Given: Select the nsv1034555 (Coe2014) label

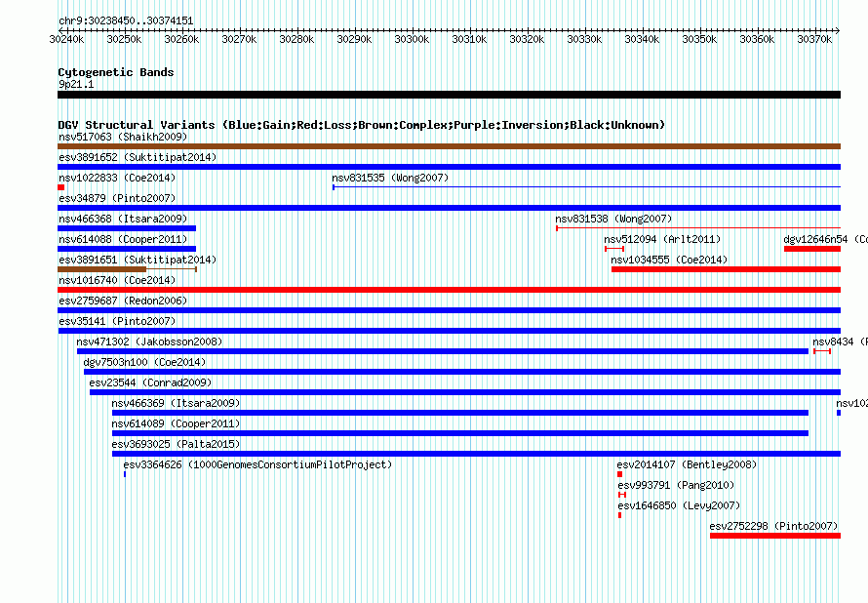Looking at the screenshot, I should [669, 260].
